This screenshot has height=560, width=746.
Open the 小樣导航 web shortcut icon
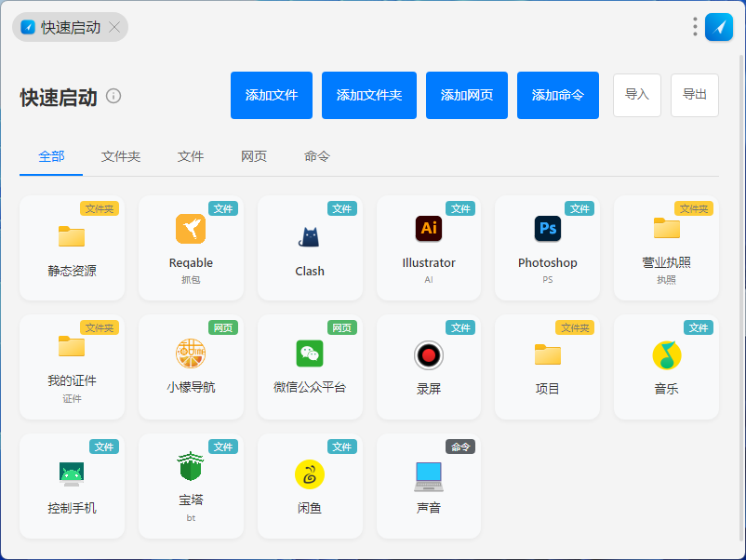click(x=191, y=353)
